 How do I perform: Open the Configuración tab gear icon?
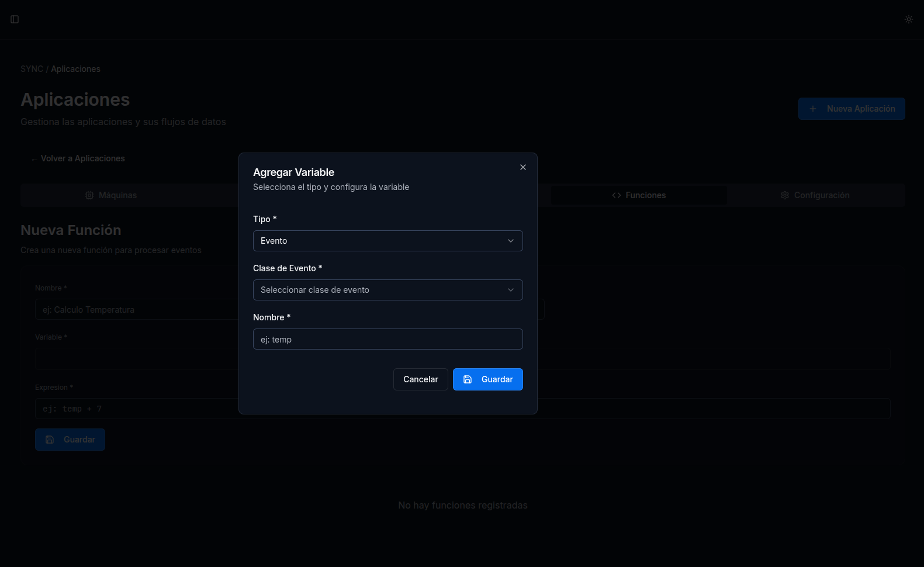(785, 195)
